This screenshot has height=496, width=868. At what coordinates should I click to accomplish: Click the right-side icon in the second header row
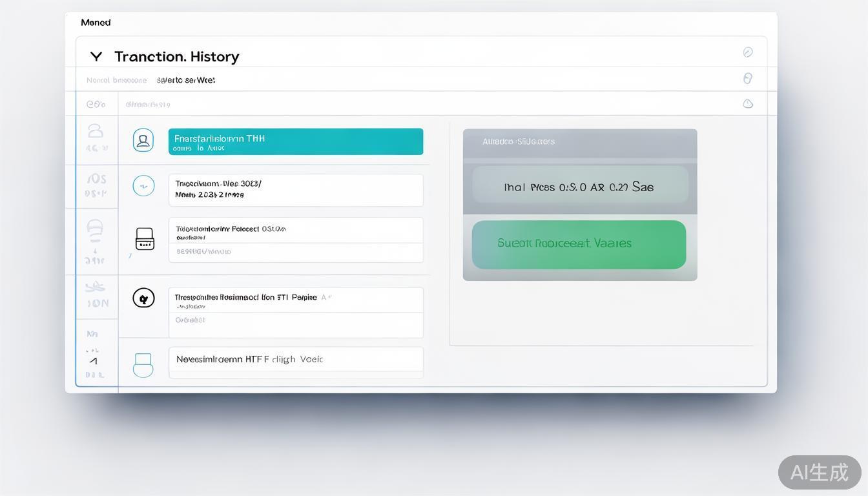(x=748, y=79)
